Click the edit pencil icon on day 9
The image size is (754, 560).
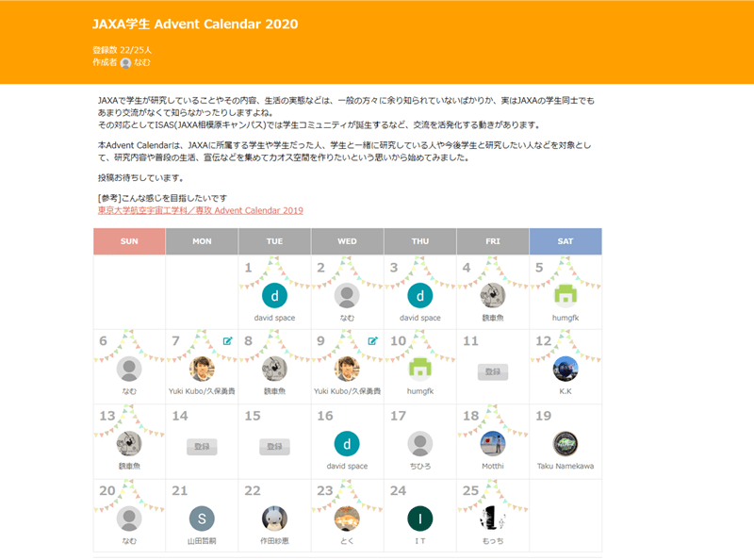pos(372,341)
